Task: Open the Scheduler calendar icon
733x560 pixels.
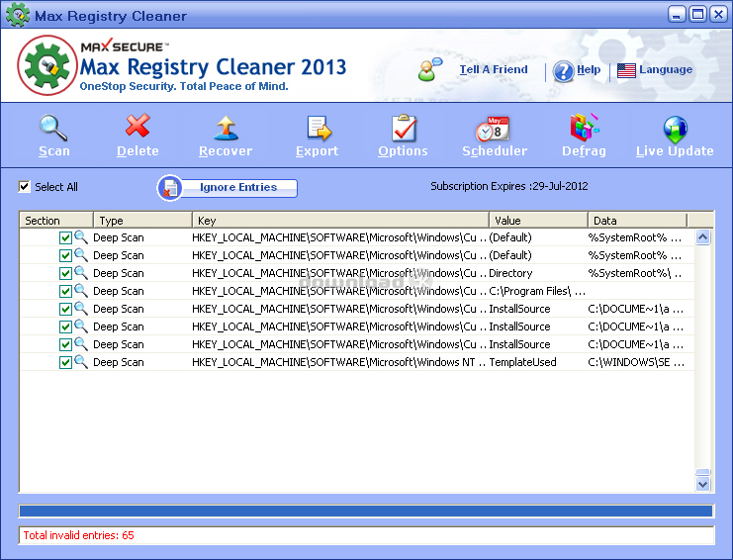Action: [x=494, y=129]
